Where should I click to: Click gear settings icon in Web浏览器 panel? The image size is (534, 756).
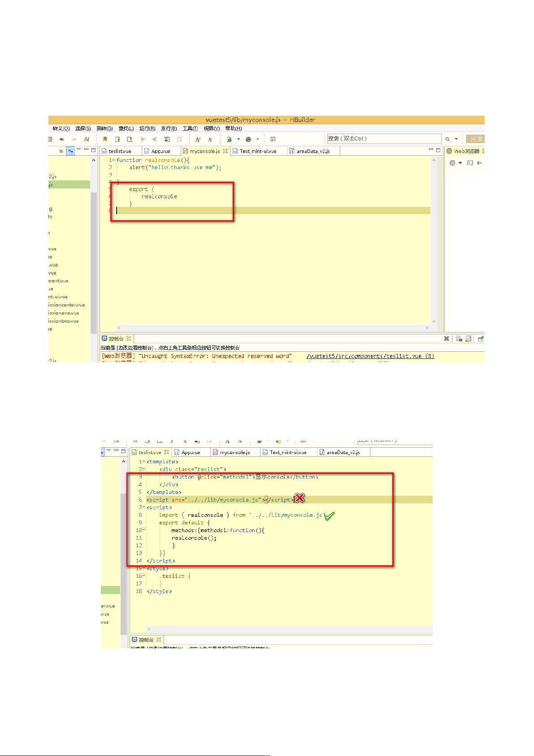point(452,163)
